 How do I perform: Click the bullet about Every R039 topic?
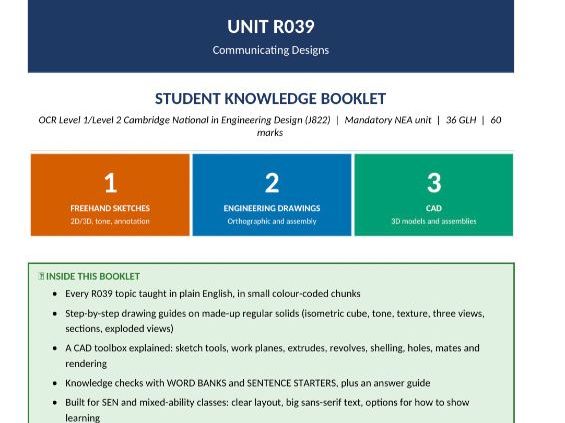click(213, 294)
